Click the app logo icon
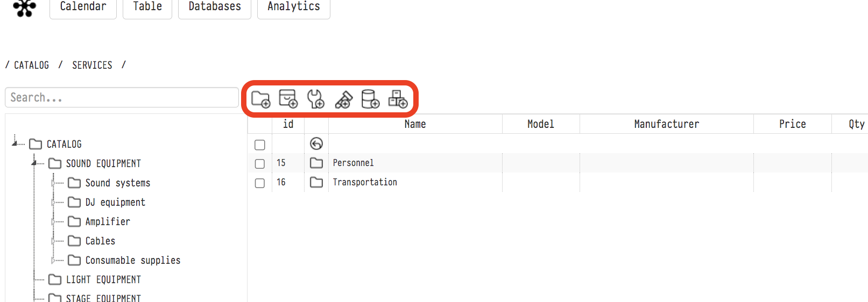Viewport: 868px width, 302px height. pyautogui.click(x=24, y=8)
